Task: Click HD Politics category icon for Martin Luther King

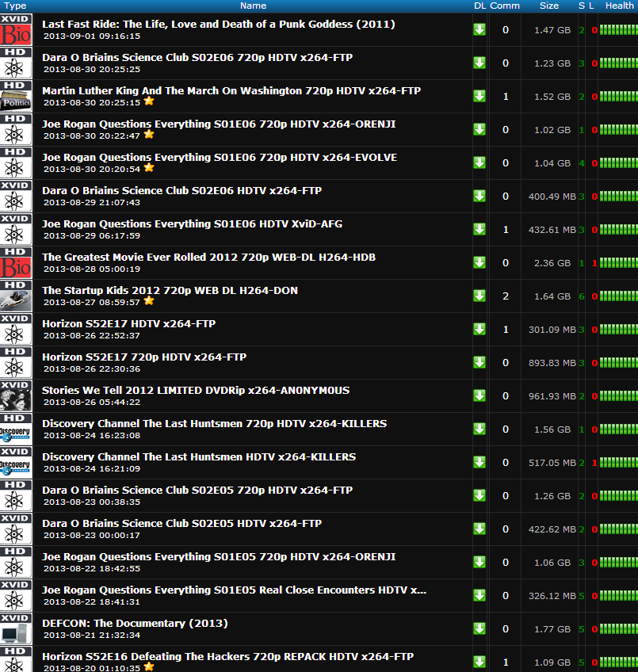Action: [16, 96]
